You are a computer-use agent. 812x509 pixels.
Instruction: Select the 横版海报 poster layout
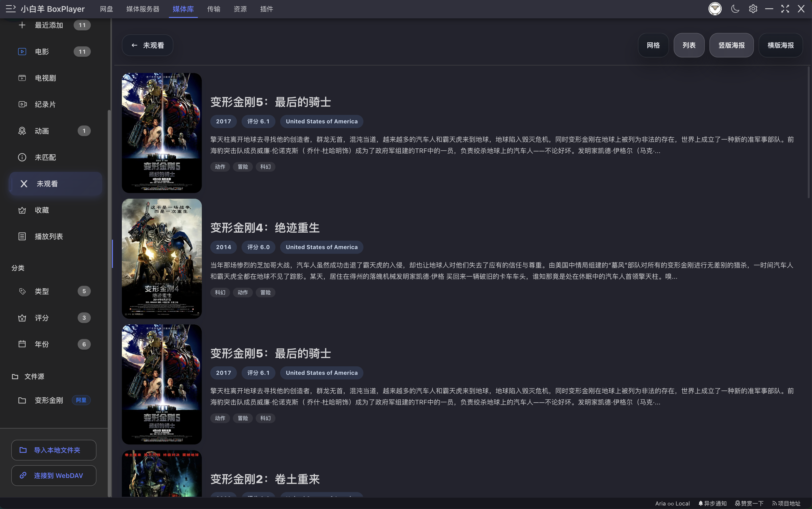(780, 45)
